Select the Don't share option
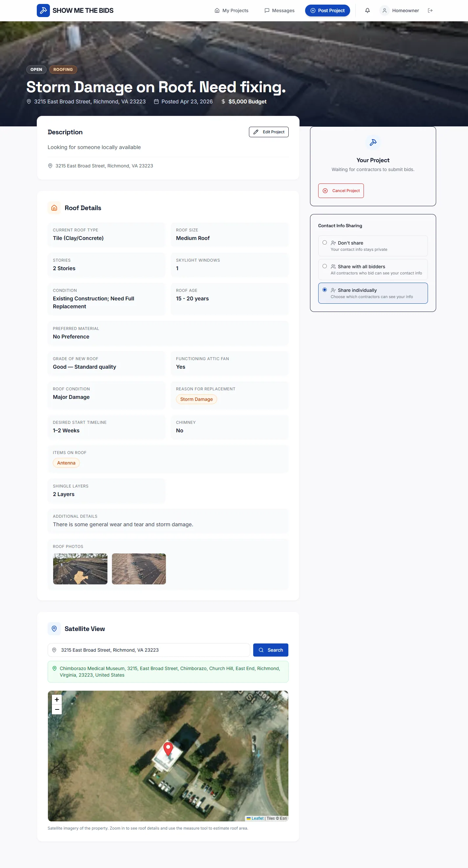This screenshot has width=468, height=868. [373, 246]
